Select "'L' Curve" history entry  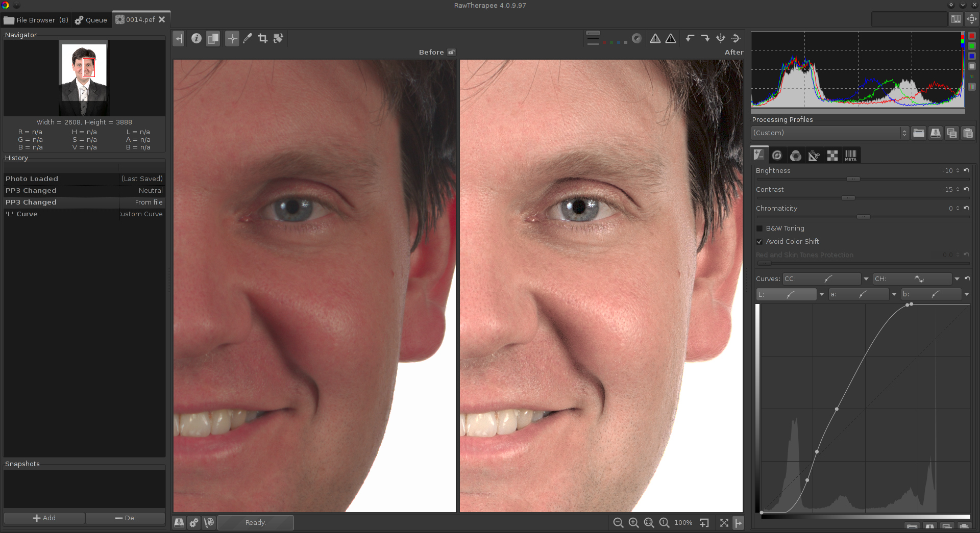(84, 214)
